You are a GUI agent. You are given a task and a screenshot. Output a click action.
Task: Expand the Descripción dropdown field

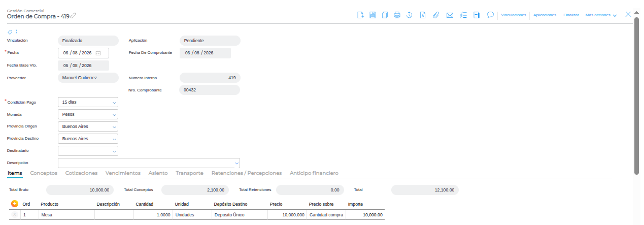(x=149, y=163)
